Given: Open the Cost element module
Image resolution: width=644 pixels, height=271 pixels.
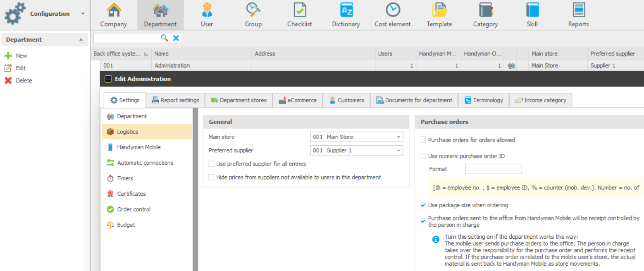Looking at the screenshot, I should click(393, 15).
